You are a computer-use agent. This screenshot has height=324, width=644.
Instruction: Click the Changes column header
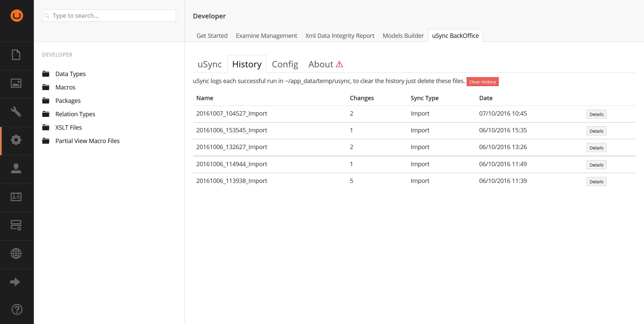(x=362, y=98)
